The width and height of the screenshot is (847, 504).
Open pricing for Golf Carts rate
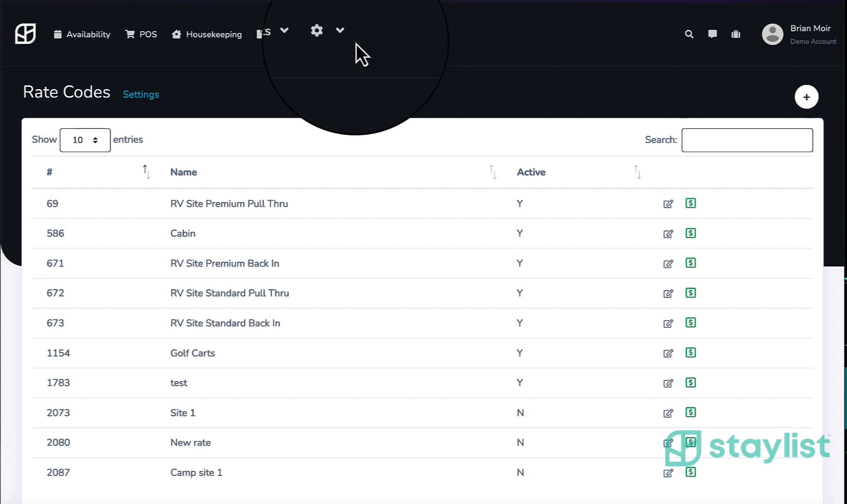[x=691, y=353]
